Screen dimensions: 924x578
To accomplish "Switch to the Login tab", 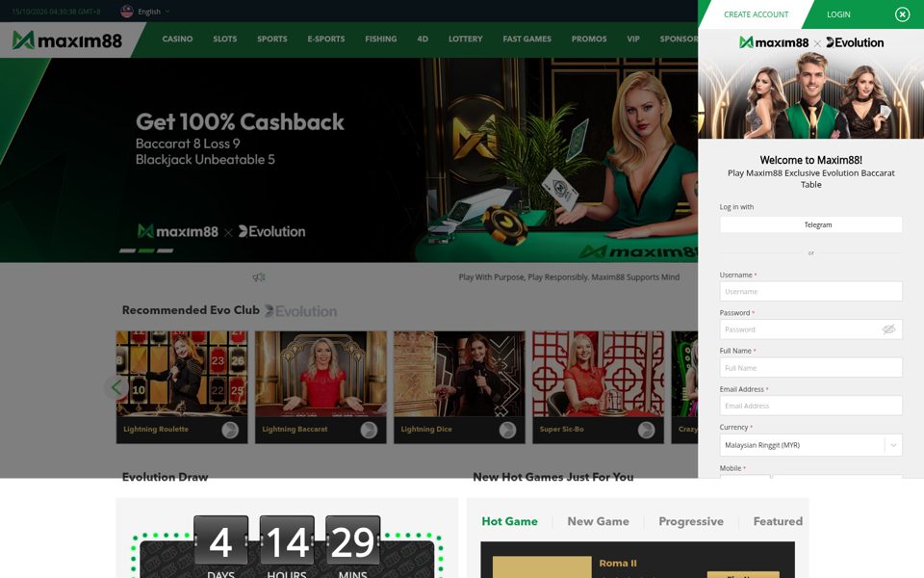I will (x=838, y=14).
